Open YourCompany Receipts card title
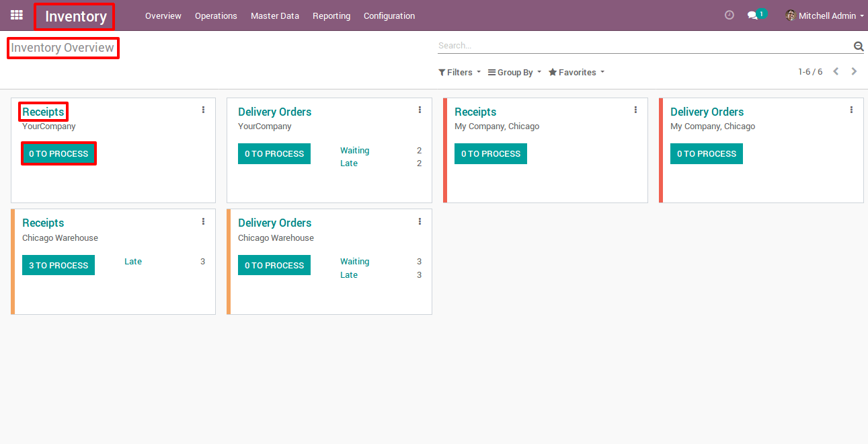The image size is (868, 444). [43, 112]
